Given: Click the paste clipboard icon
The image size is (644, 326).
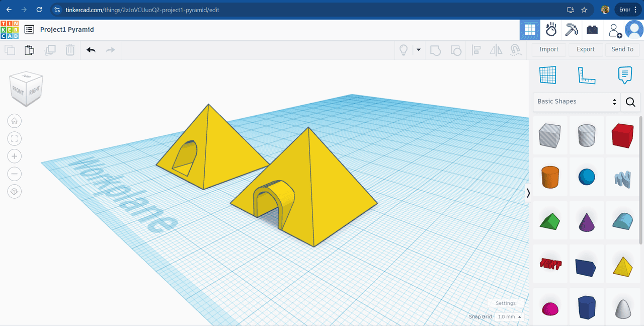Looking at the screenshot, I should (30, 50).
